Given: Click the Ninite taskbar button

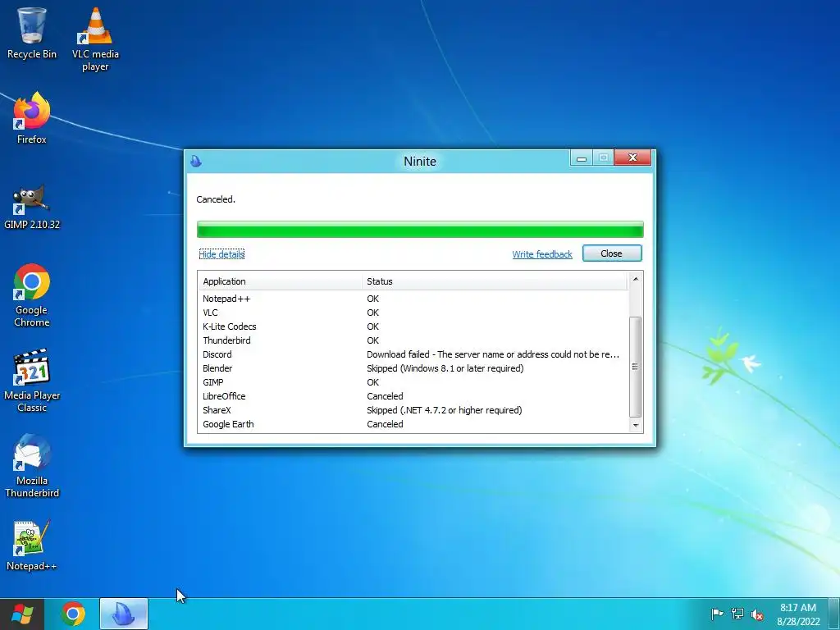Looking at the screenshot, I should [123, 614].
